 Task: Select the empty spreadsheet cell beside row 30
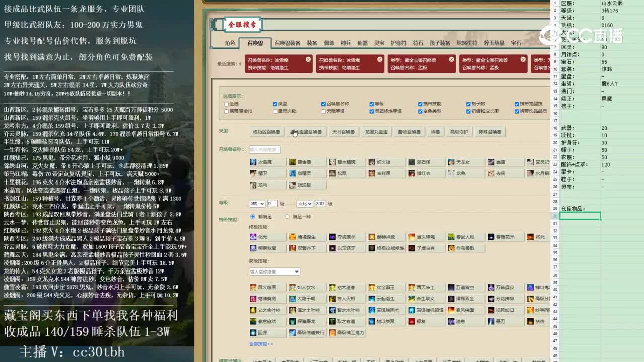580,216
